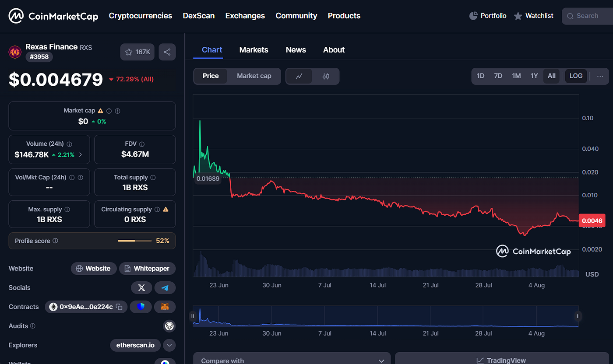Open the Products menu
The width and height of the screenshot is (613, 364).
click(x=344, y=16)
